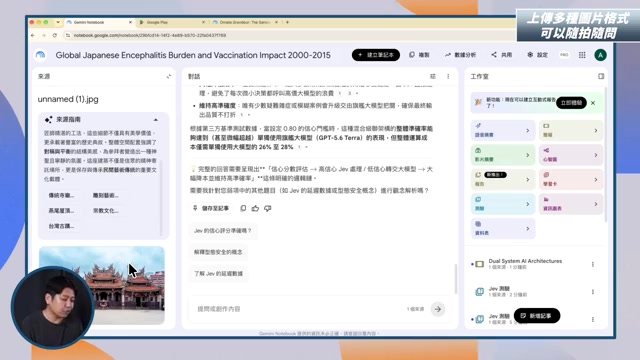Viewport: 640px width, 360px height.
Task: Click the 雕刻藝術 topic chip
Action: click(105, 196)
